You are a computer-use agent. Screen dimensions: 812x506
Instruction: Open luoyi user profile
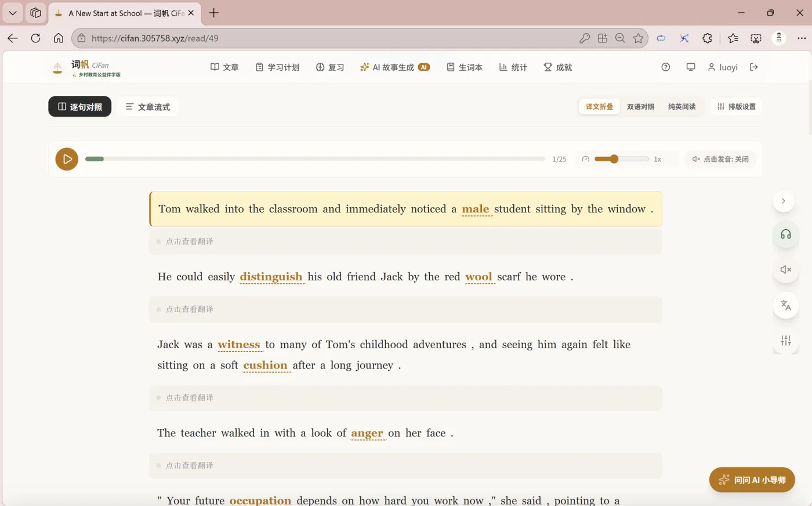click(x=723, y=67)
